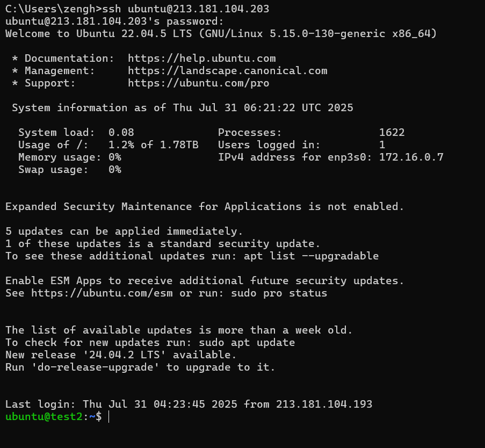Click the cursor at the shell prompt
This screenshot has width=485, height=448.
[108, 417]
